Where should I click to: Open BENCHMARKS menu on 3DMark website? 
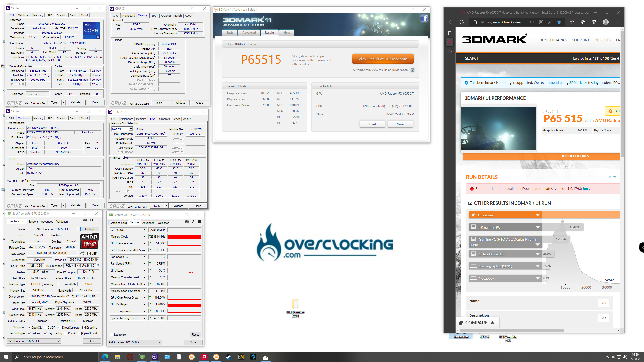pos(553,40)
